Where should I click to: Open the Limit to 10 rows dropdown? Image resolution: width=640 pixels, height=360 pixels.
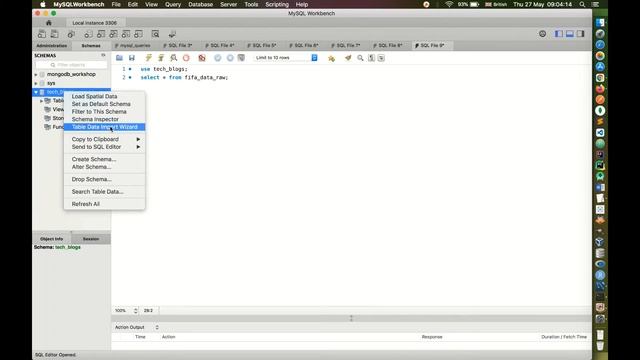[x=286, y=58]
